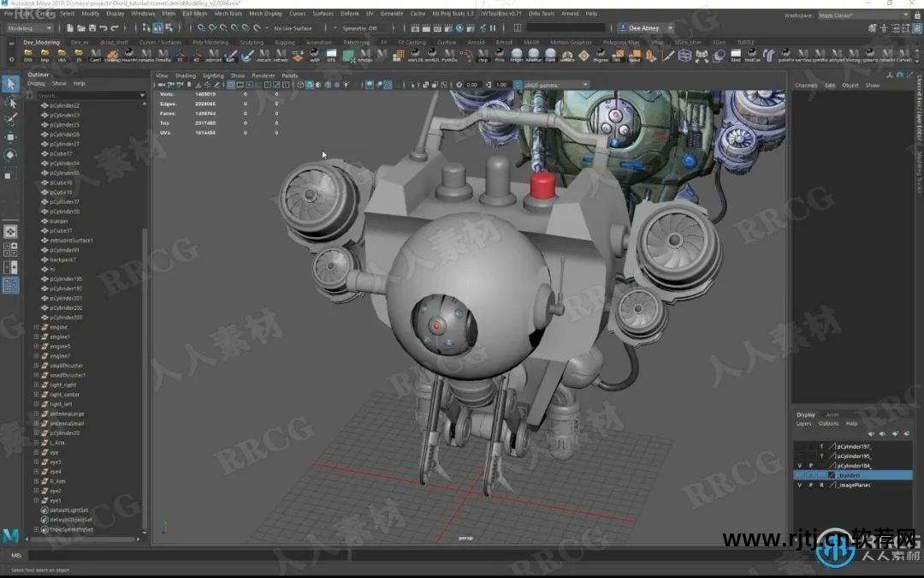Viewport: 924px width, 578px height.
Task: Toggle visibility V of pCylinder184_ layer
Action: tap(799, 466)
